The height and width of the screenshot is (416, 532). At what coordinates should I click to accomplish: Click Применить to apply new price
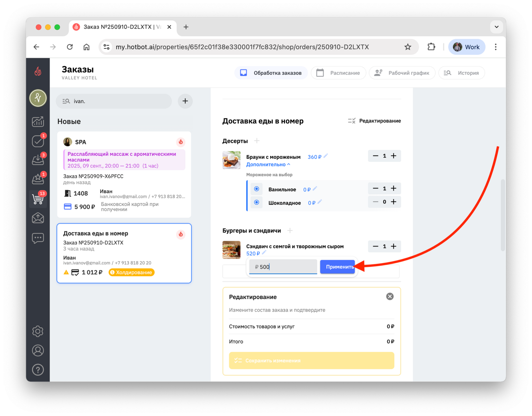(338, 267)
